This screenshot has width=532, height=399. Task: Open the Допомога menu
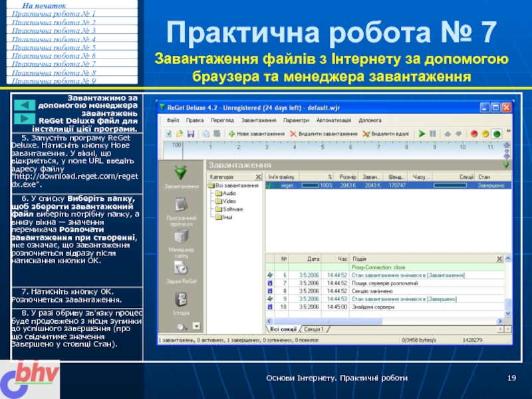(x=370, y=120)
